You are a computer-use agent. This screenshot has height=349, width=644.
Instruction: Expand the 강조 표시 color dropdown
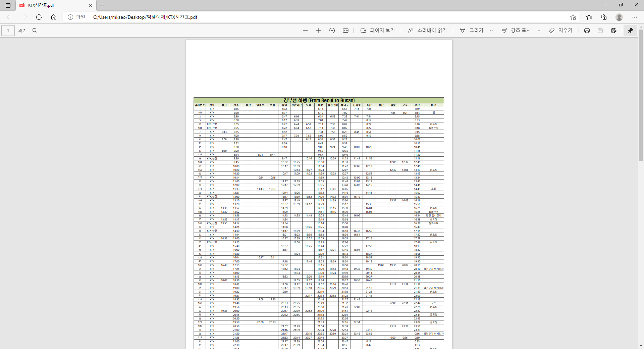[539, 31]
